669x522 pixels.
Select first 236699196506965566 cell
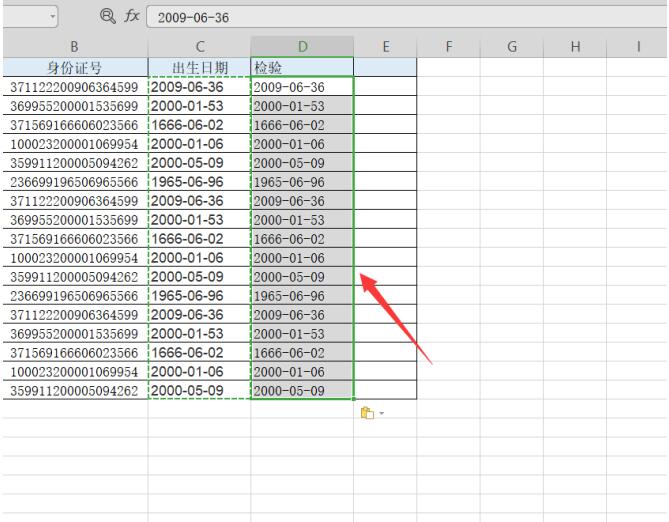tap(75, 181)
